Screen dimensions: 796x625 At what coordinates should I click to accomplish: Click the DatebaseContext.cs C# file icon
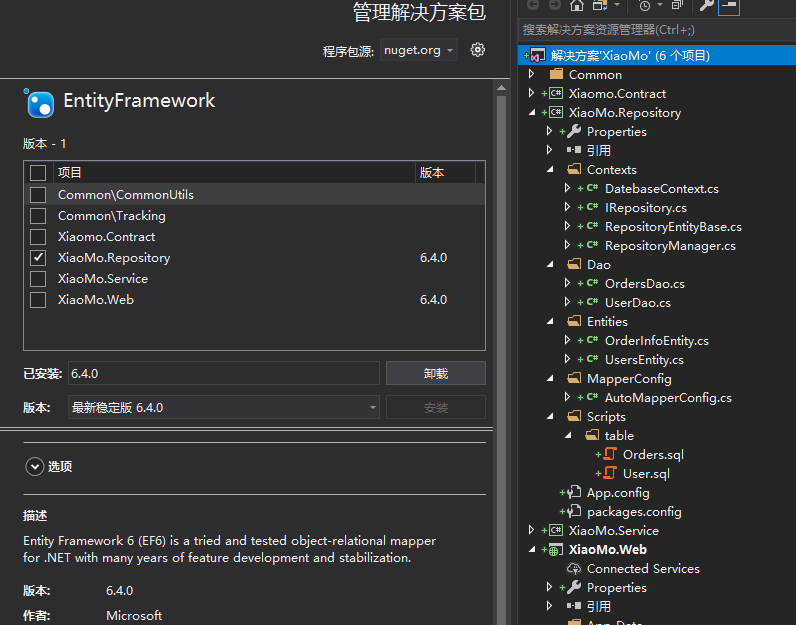point(592,188)
